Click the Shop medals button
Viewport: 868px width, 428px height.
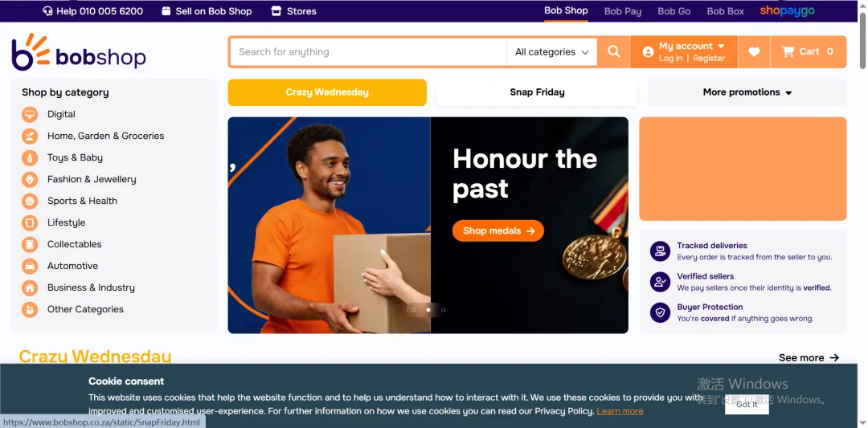498,230
